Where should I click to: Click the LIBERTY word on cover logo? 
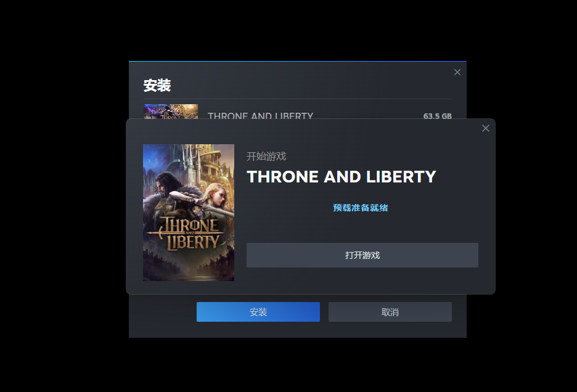(193, 243)
